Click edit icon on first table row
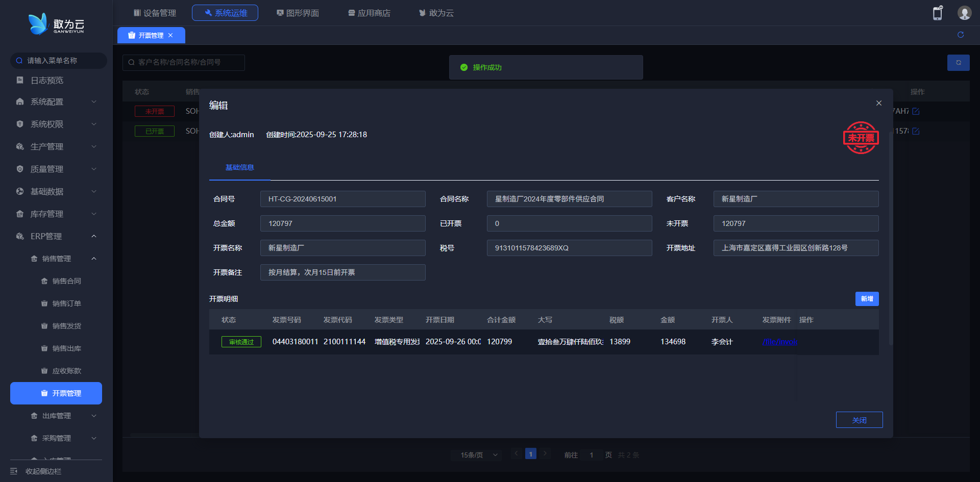Image resolution: width=980 pixels, height=482 pixels. (x=916, y=111)
